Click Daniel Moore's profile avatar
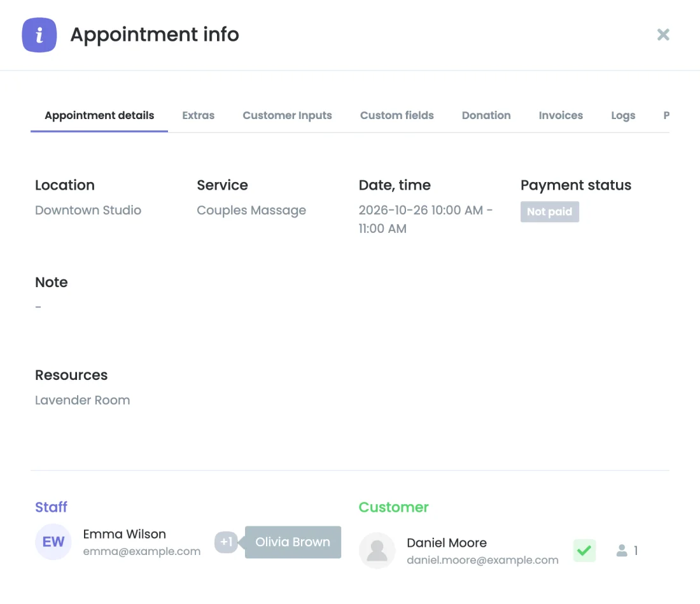The width and height of the screenshot is (700, 604). tap(377, 551)
